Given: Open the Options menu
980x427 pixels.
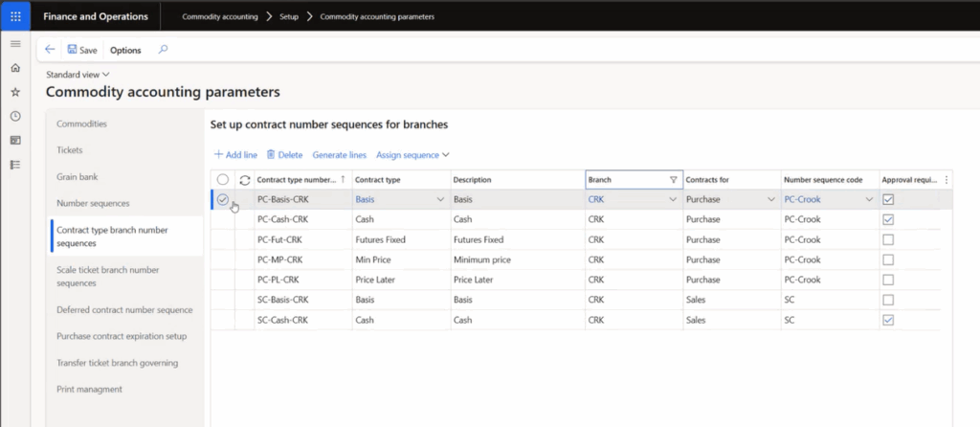Looking at the screenshot, I should click(x=125, y=50).
